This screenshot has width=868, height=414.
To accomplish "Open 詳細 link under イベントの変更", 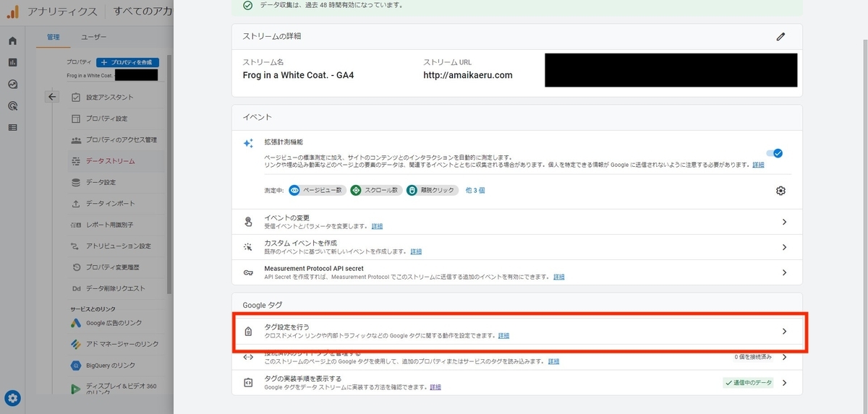I will [x=377, y=226].
